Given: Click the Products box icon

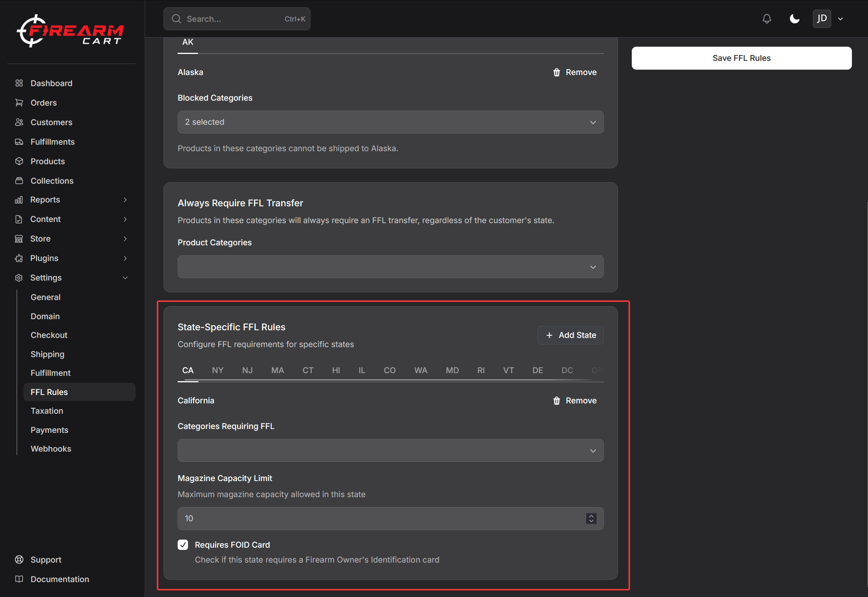Looking at the screenshot, I should 19,161.
